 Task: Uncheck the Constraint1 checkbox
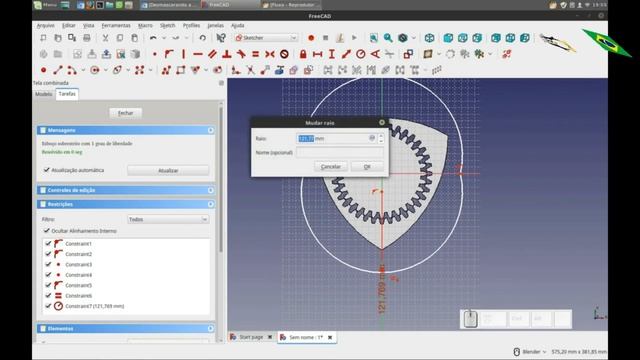point(48,243)
